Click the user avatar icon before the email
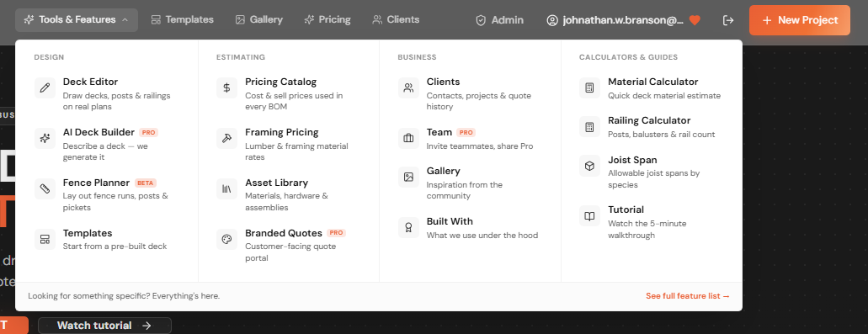Screen dimensions: 868x334 552,20
